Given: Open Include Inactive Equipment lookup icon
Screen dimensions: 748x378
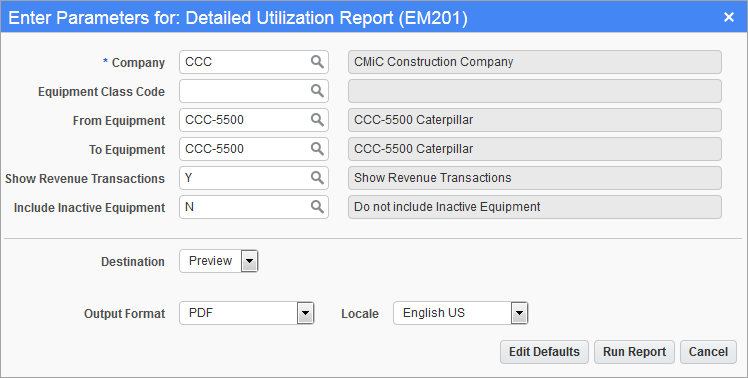Looking at the screenshot, I should coord(317,207).
